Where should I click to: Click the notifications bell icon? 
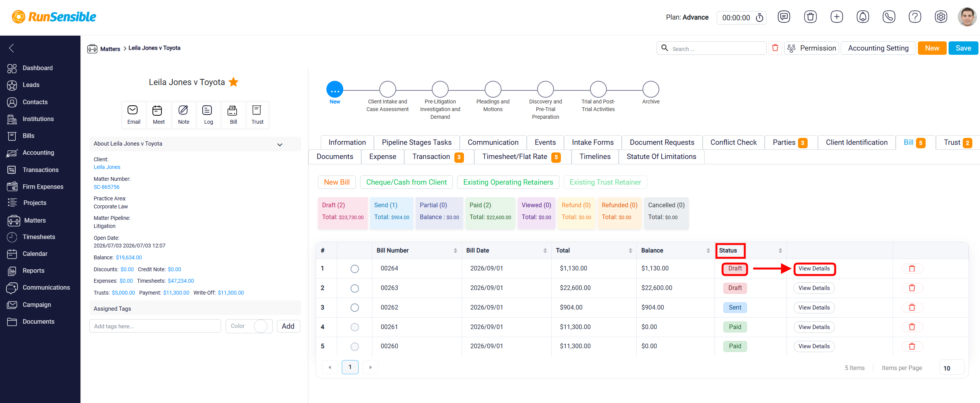click(x=863, y=17)
